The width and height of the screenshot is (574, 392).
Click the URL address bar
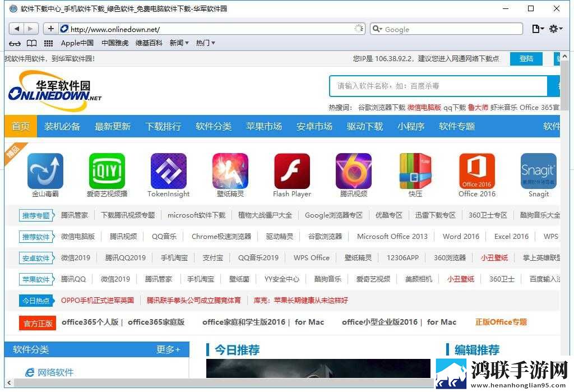[211, 29]
